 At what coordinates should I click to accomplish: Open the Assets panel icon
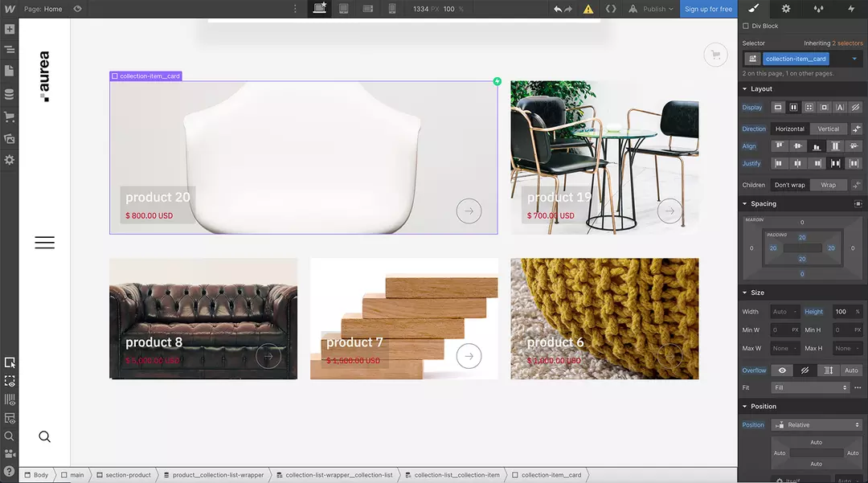tap(10, 139)
